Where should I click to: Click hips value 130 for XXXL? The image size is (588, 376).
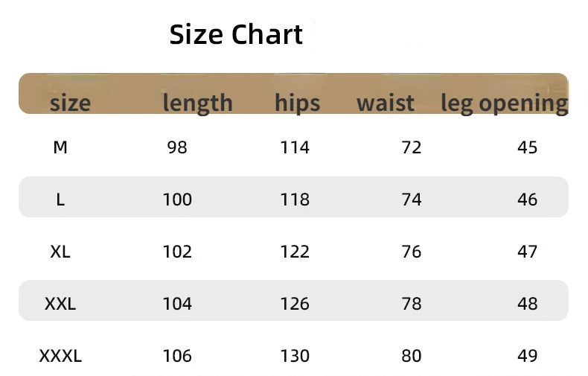295,356
